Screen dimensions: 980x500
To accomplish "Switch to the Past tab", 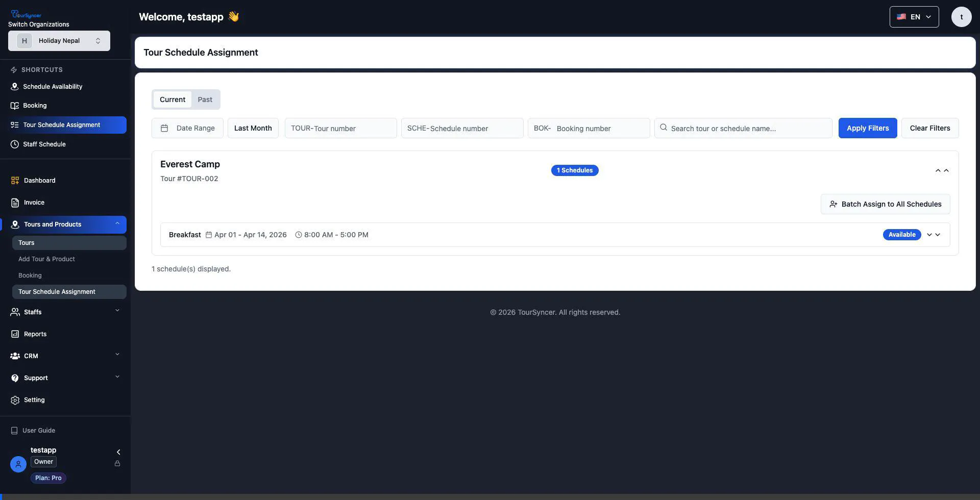I will point(205,99).
